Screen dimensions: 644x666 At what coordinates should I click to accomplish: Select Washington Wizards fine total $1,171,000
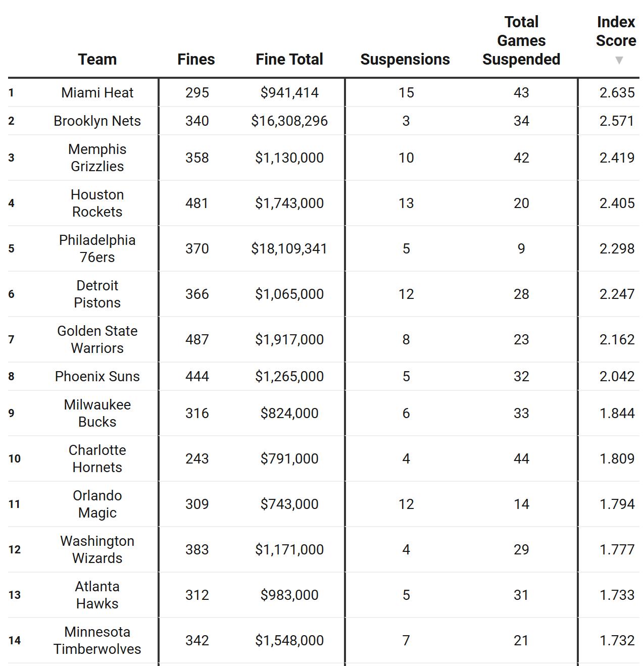click(x=289, y=549)
